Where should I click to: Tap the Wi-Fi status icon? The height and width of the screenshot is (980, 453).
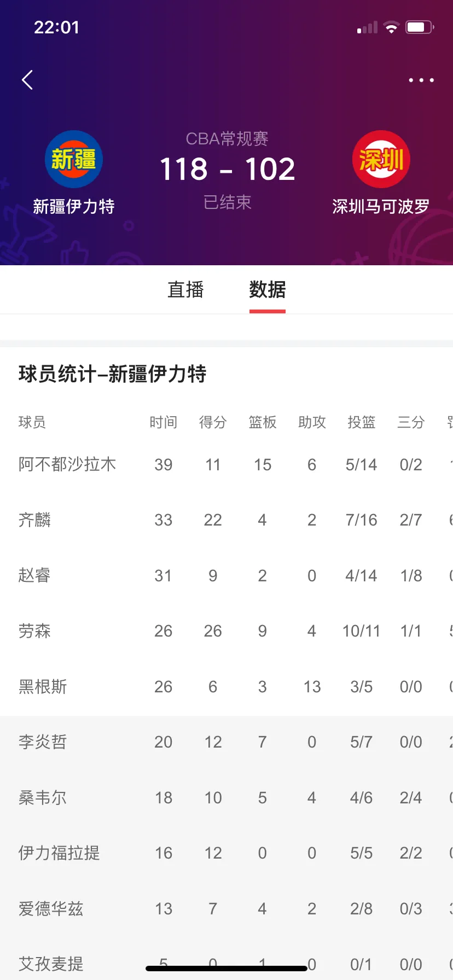coord(391,27)
